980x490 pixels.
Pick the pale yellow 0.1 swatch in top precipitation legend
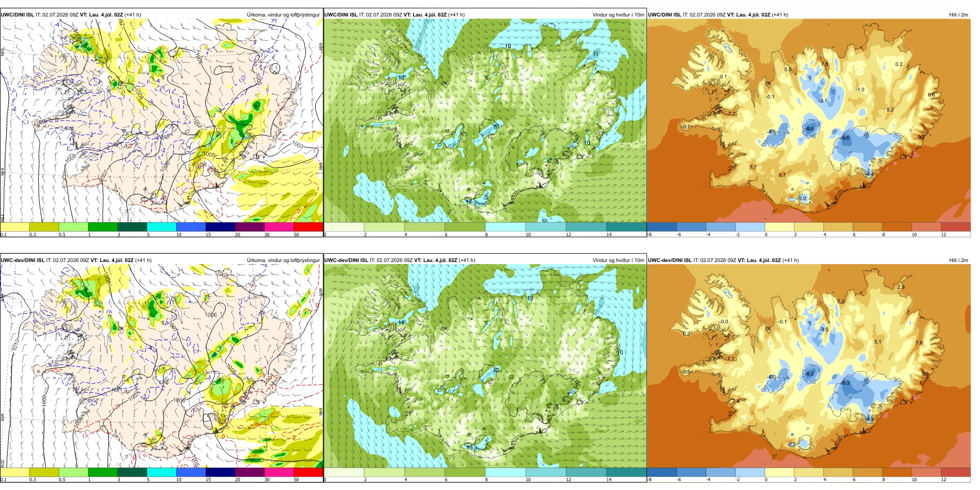tap(14, 226)
